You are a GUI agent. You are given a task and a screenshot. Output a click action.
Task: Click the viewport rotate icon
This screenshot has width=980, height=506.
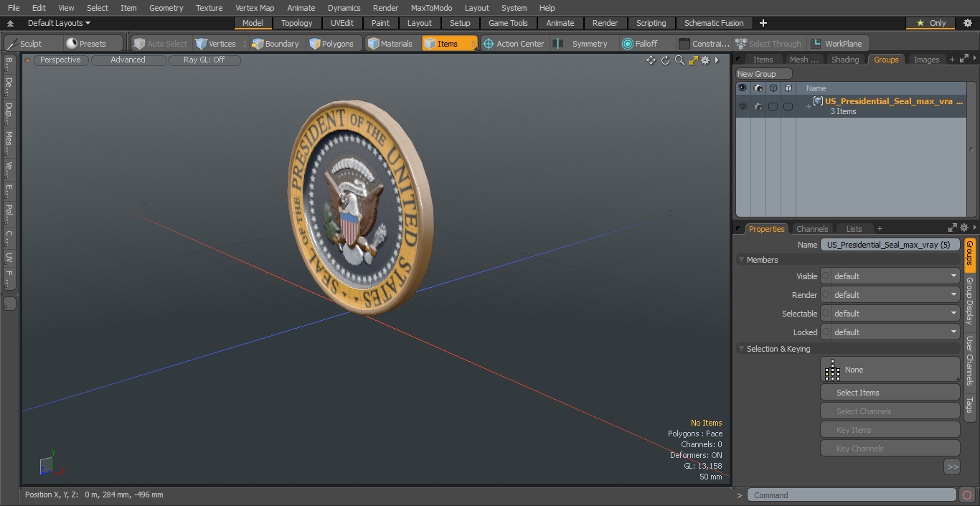[665, 60]
